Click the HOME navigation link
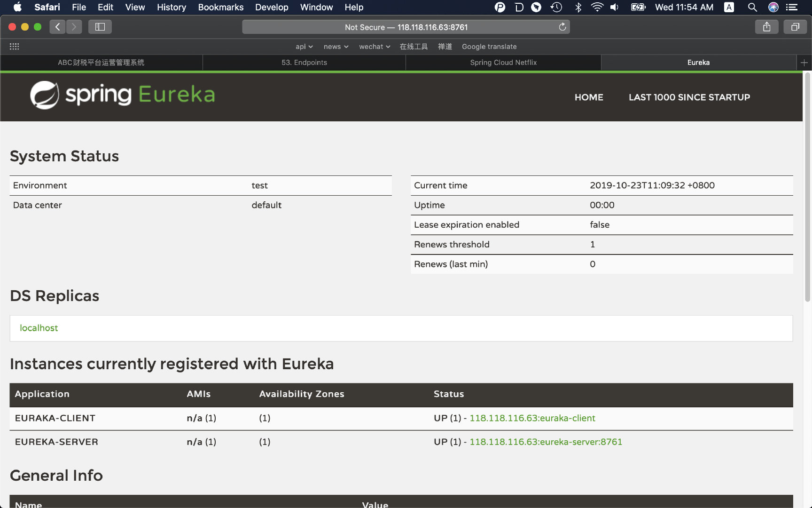The width and height of the screenshot is (812, 508). [589, 97]
